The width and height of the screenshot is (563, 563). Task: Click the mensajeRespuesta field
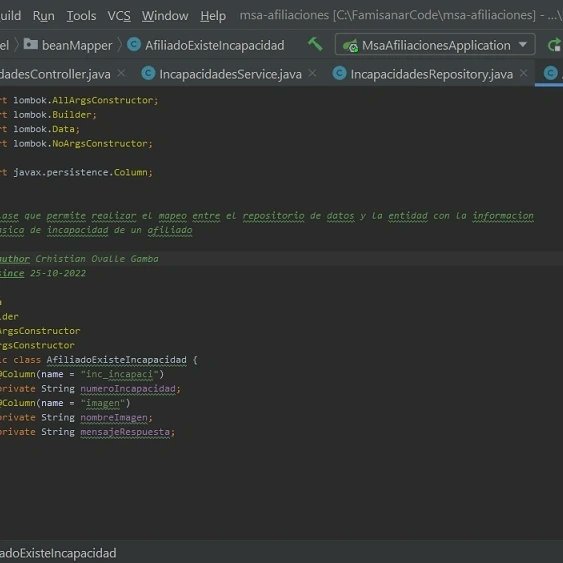[125, 432]
